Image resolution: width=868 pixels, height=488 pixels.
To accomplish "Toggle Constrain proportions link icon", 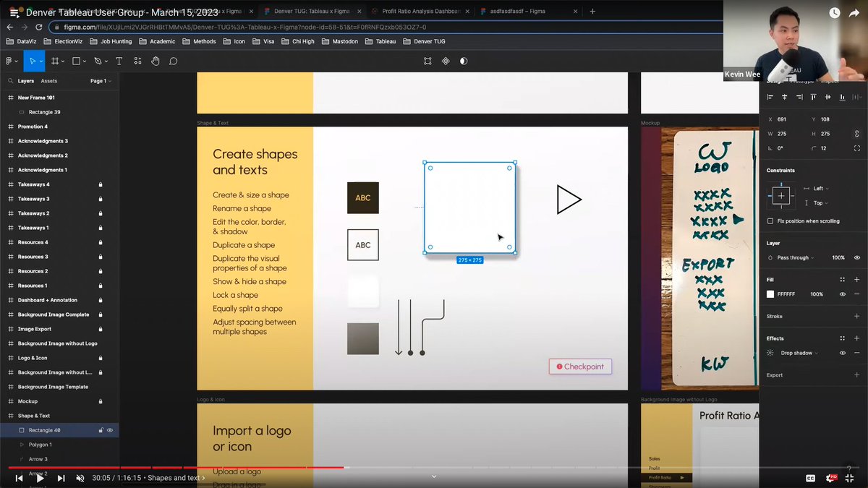I will 857,133.
